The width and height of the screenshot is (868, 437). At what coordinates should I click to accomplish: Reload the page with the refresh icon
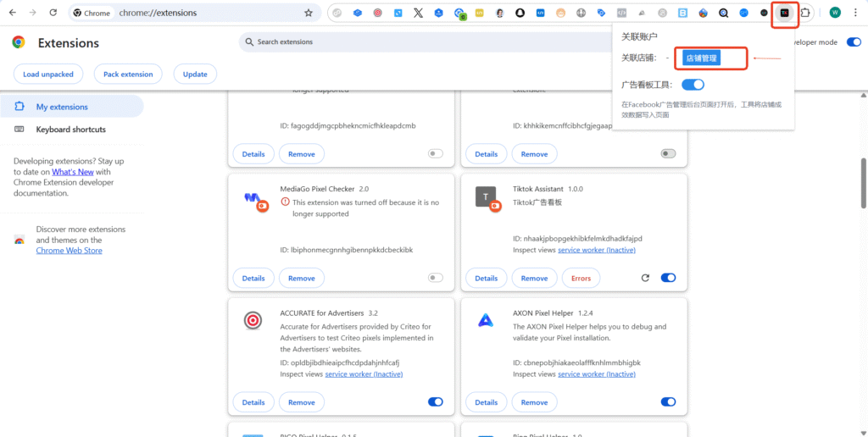click(53, 13)
